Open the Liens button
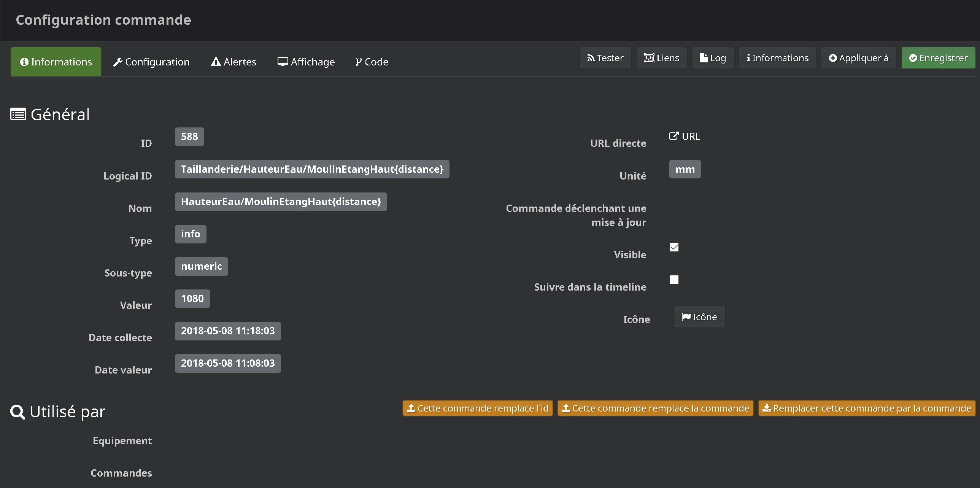This screenshot has height=488, width=980. pos(662,58)
